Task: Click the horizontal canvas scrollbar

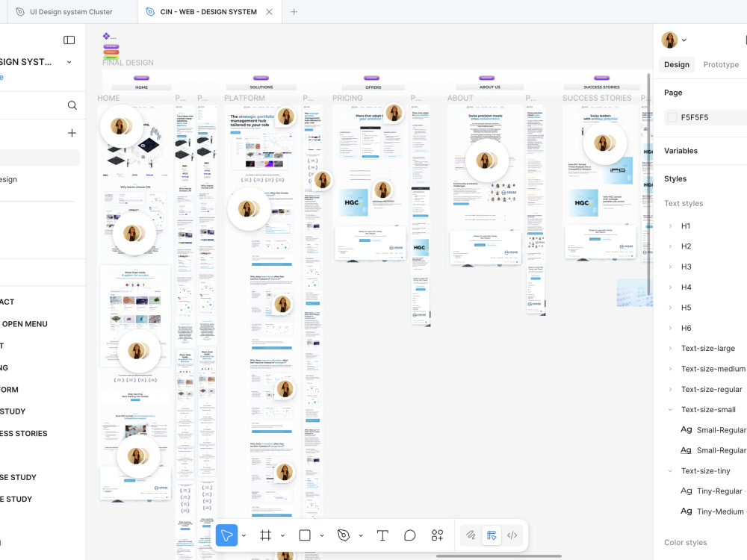Action: coord(499,556)
